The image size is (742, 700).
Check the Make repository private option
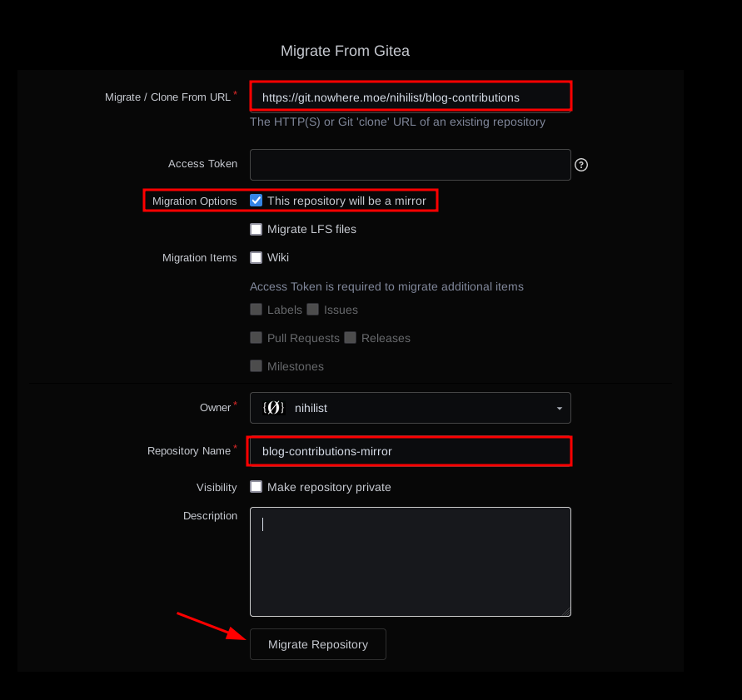tap(256, 487)
